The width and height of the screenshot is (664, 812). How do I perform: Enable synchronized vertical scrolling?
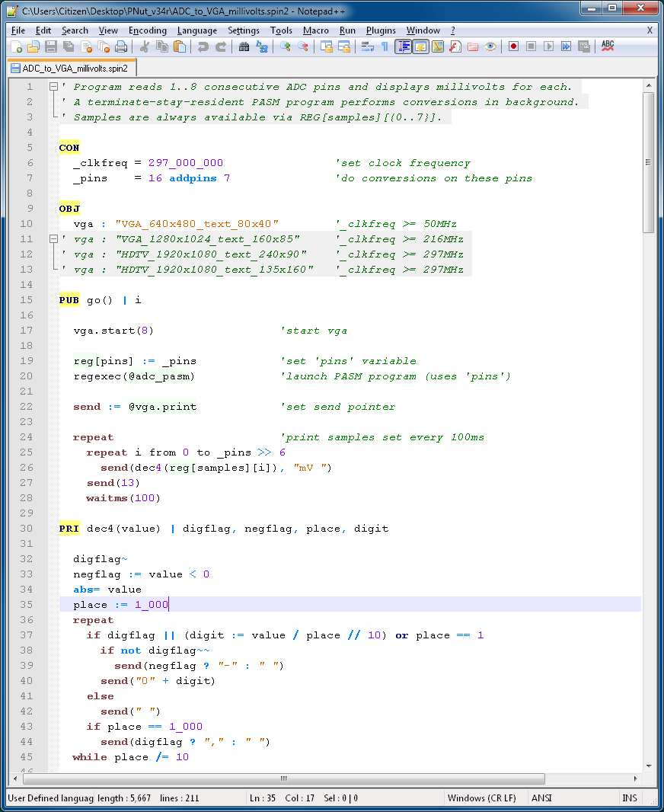point(325,46)
